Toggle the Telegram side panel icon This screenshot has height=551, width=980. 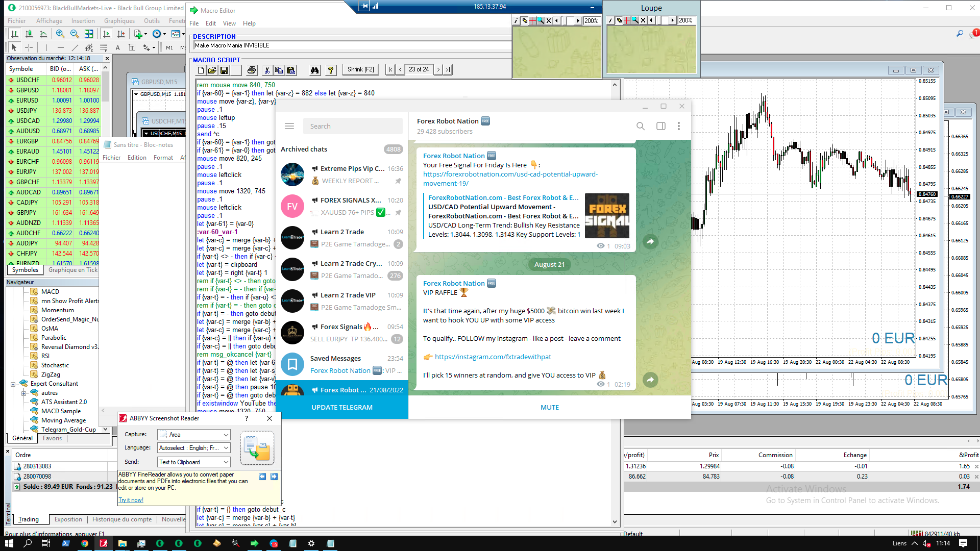pos(661,126)
